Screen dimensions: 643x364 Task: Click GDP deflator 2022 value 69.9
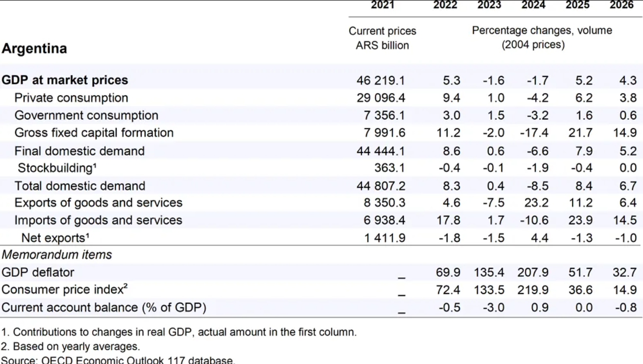(x=448, y=272)
